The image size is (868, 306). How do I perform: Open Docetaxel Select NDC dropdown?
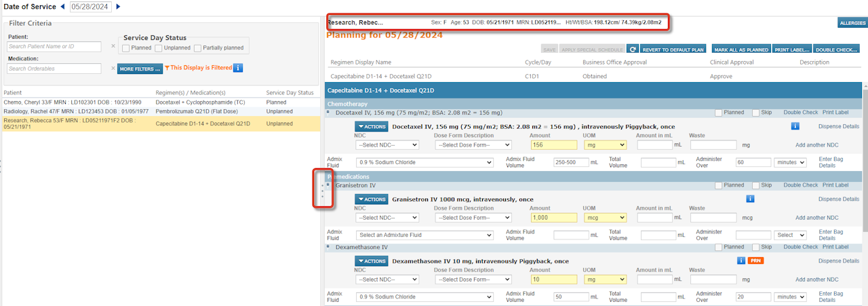click(x=387, y=145)
